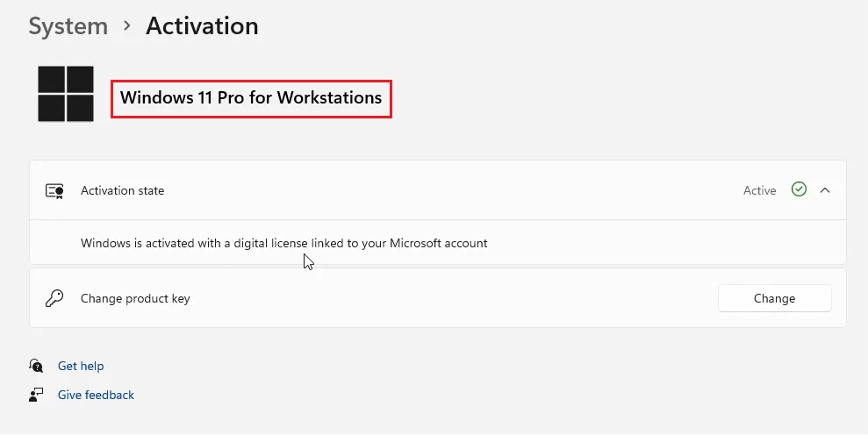
Task: Go back to System in the breadcrumb
Action: 68,26
